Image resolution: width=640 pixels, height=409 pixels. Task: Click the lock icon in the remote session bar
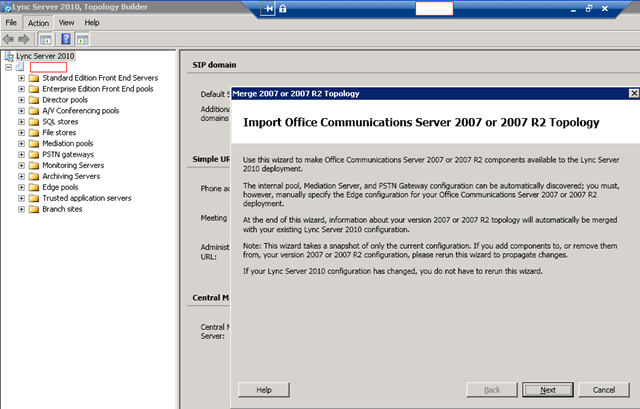(282, 9)
